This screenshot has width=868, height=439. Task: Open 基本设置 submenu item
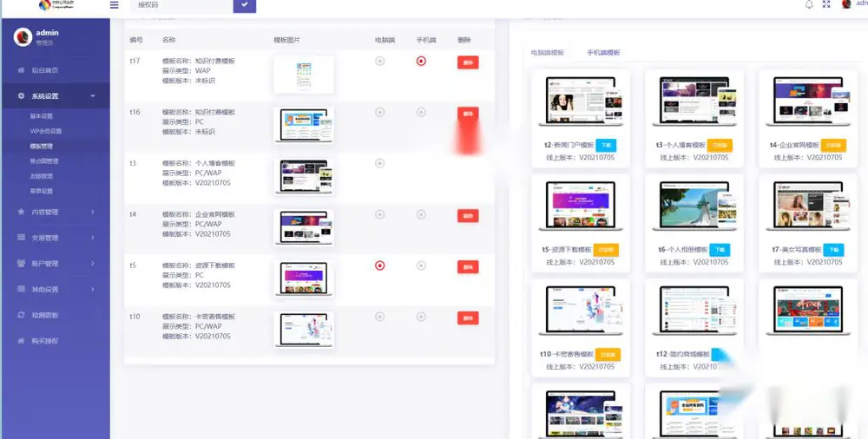pyautogui.click(x=42, y=116)
